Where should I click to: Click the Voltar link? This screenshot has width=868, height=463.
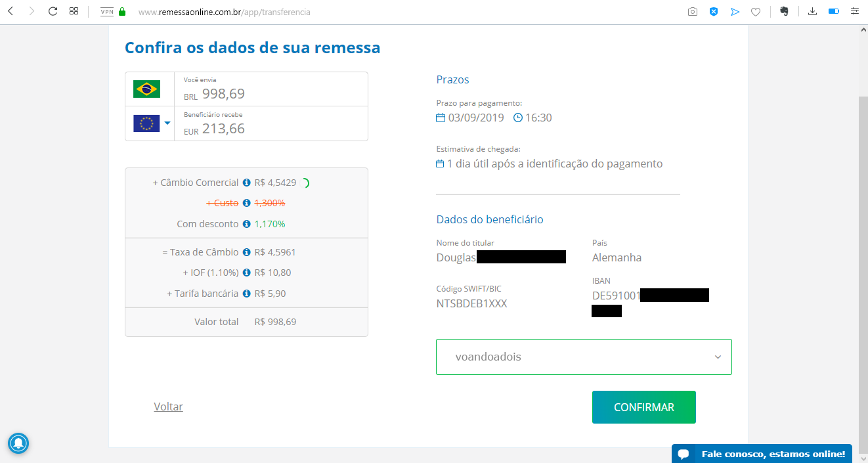[168, 407]
